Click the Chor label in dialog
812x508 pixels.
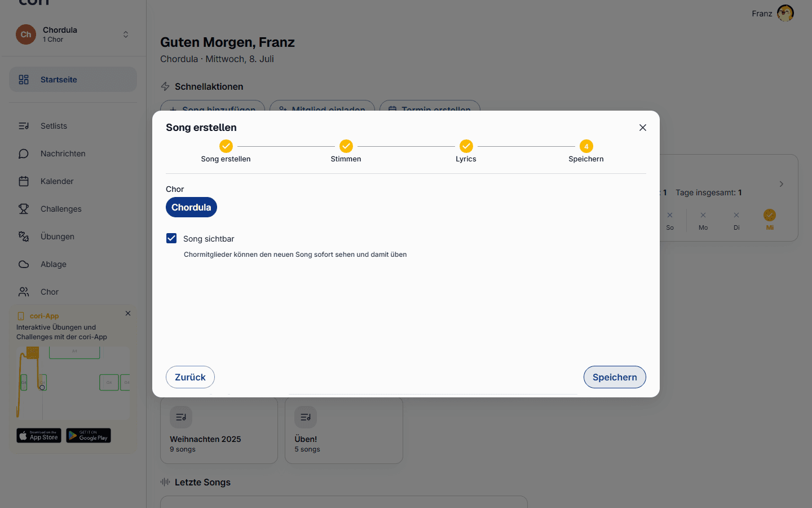click(x=175, y=189)
